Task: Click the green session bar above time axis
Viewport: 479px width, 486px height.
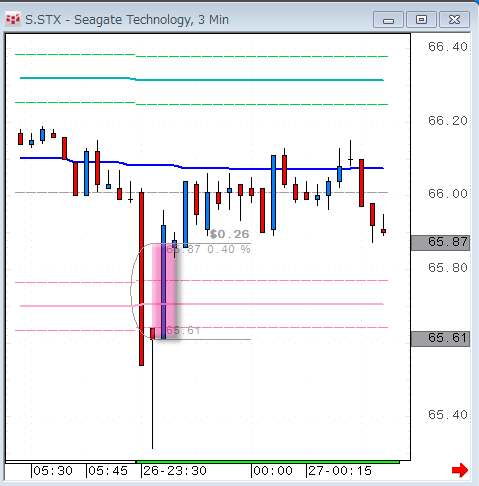Action: (268, 462)
